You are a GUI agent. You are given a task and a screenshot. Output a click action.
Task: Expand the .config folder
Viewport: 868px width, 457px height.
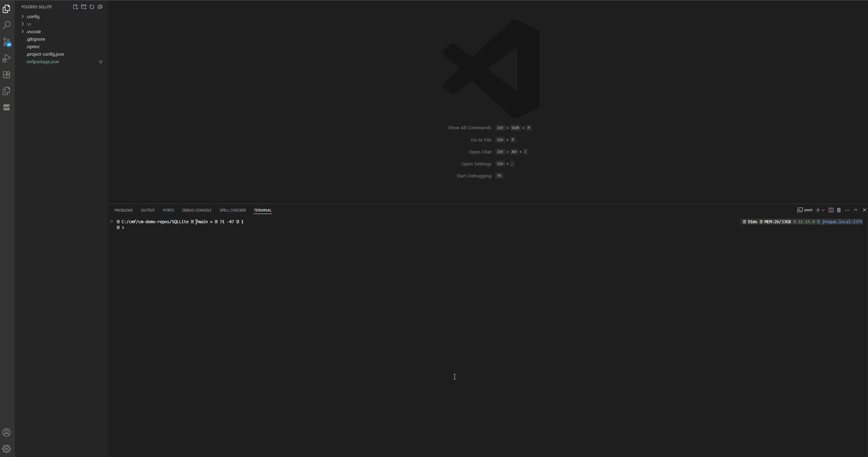[61, 16]
